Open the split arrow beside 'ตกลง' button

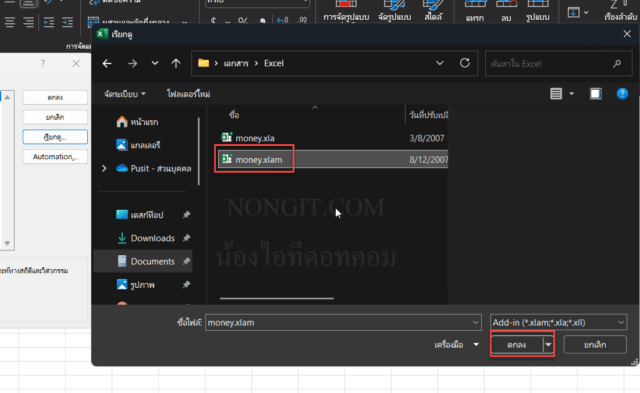[548, 345]
